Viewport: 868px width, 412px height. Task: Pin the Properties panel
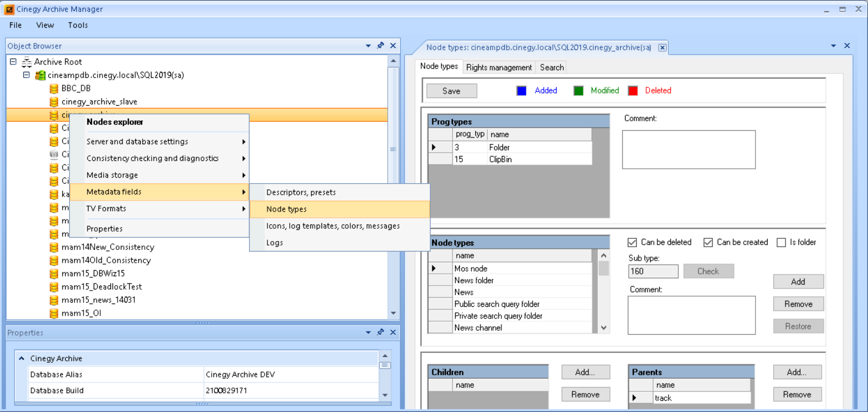tap(381, 332)
